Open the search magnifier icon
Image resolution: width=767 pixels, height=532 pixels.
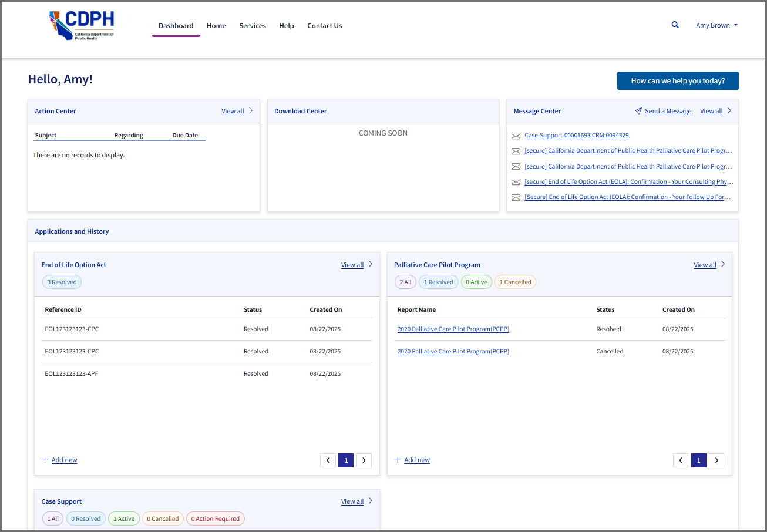click(x=675, y=25)
